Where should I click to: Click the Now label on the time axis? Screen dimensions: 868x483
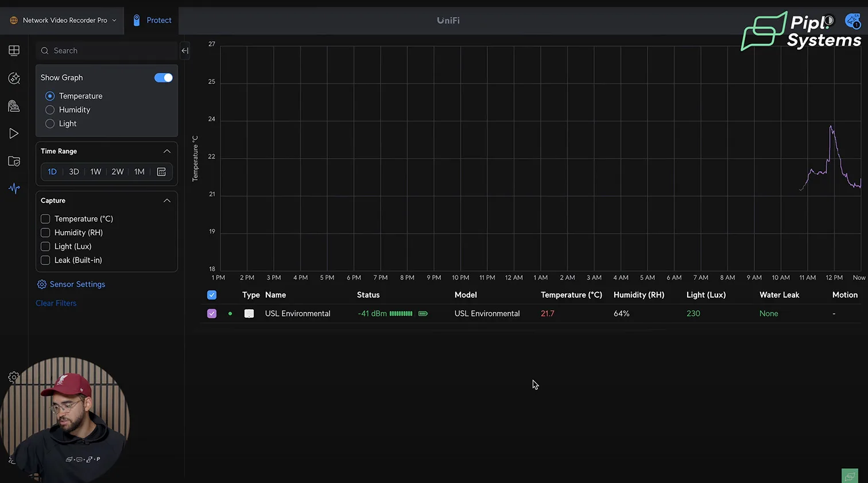click(x=859, y=278)
